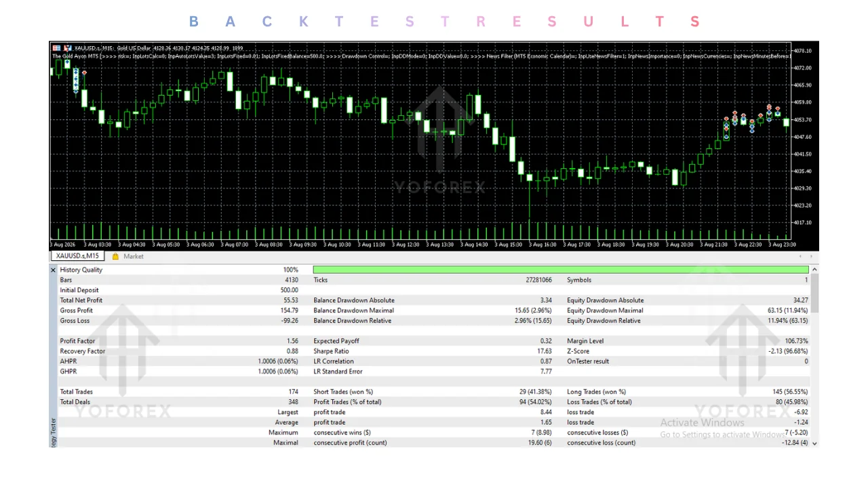
Task: Select the Ticks value 27281066
Action: click(x=539, y=280)
